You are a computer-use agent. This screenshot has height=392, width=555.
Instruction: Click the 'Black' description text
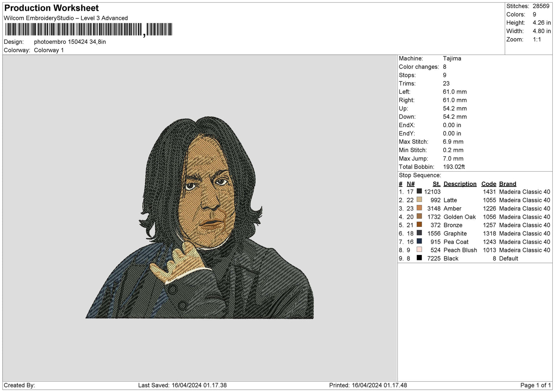click(x=451, y=258)
